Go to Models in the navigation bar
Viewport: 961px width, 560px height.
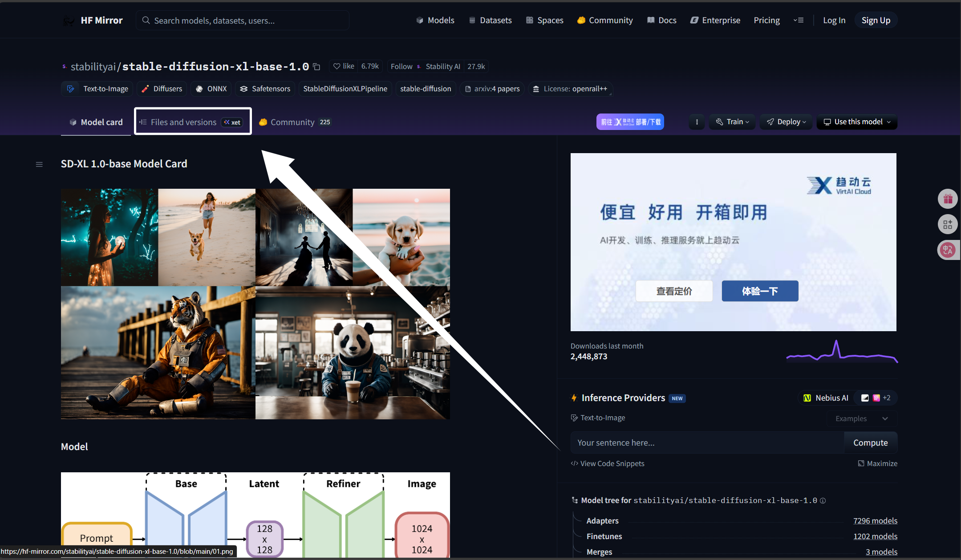pyautogui.click(x=435, y=20)
